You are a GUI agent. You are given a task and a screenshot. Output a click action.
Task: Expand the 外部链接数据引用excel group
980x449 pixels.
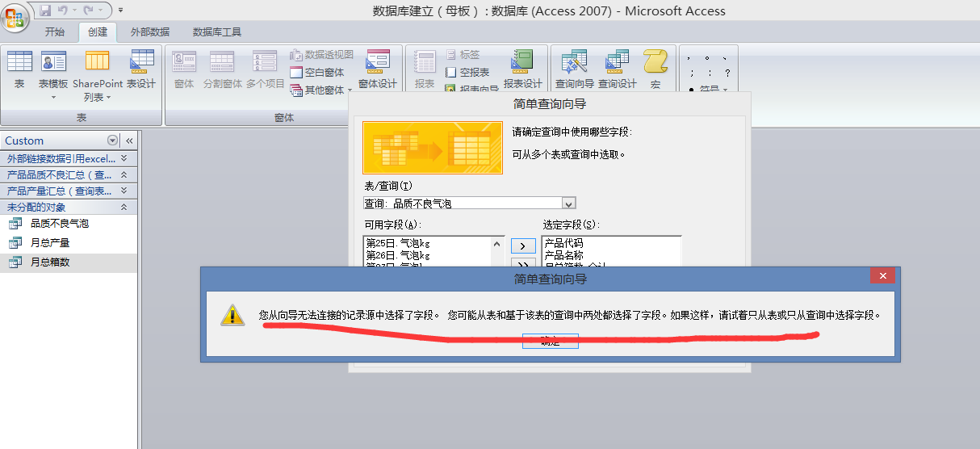coord(69,158)
